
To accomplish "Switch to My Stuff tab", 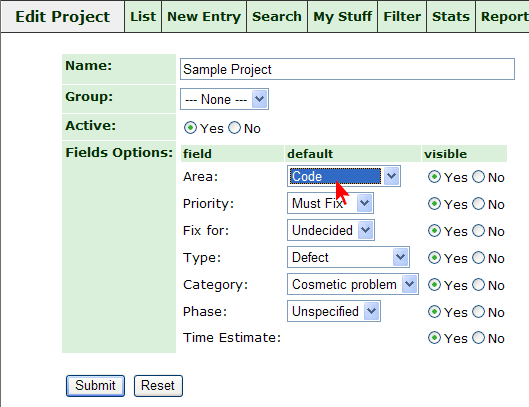I will (x=343, y=17).
